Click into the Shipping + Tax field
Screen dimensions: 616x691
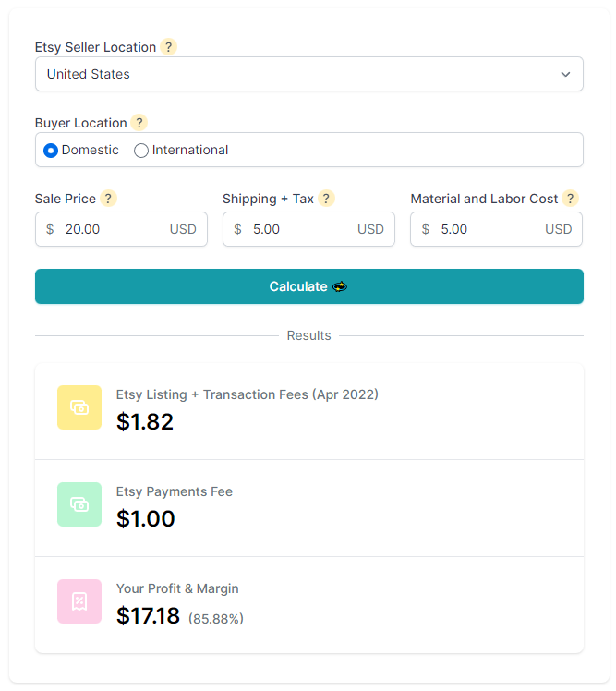(300, 229)
